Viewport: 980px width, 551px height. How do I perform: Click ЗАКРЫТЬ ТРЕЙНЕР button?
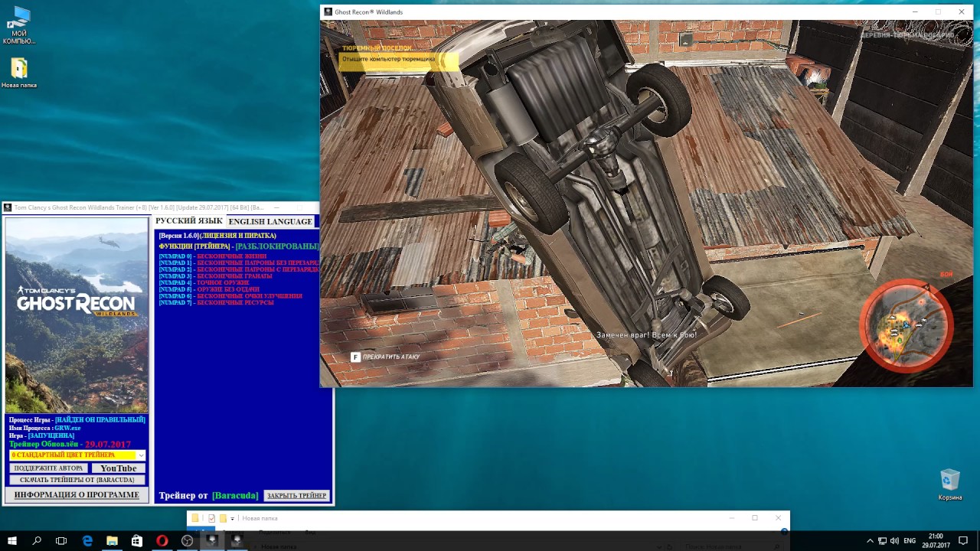(x=297, y=496)
